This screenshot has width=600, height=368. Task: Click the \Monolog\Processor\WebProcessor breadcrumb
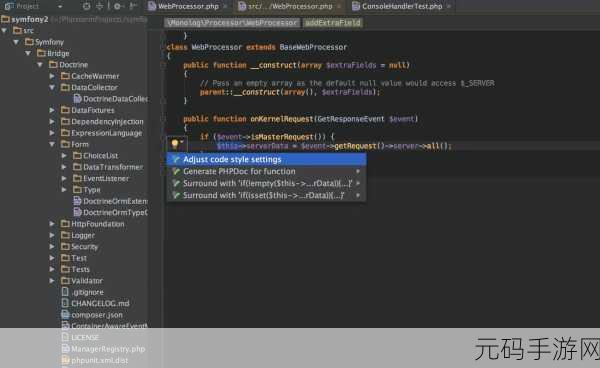[232, 23]
